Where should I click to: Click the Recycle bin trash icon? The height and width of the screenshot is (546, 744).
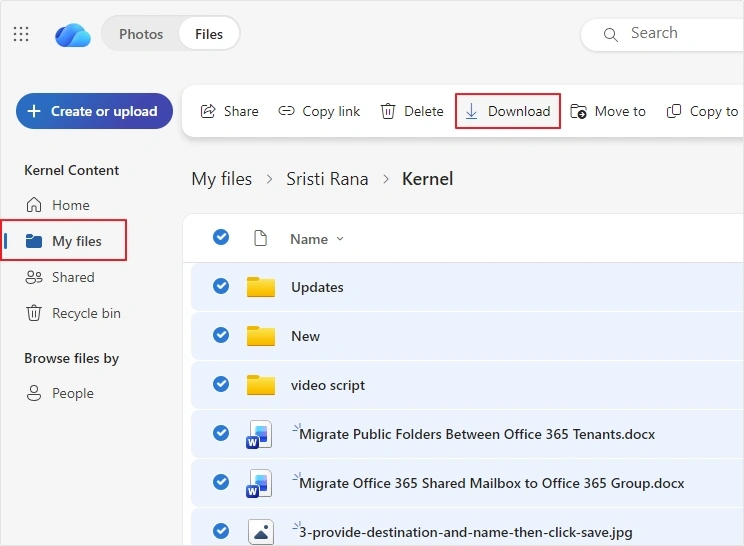click(x=34, y=313)
